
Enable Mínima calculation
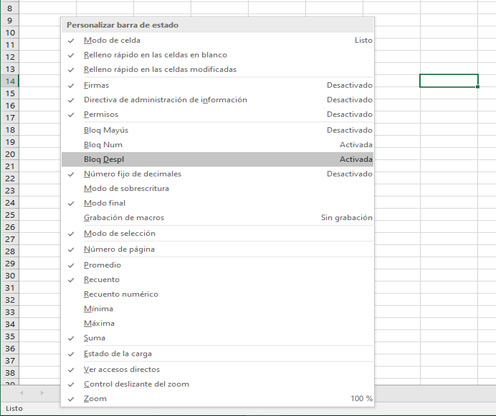tap(218, 309)
